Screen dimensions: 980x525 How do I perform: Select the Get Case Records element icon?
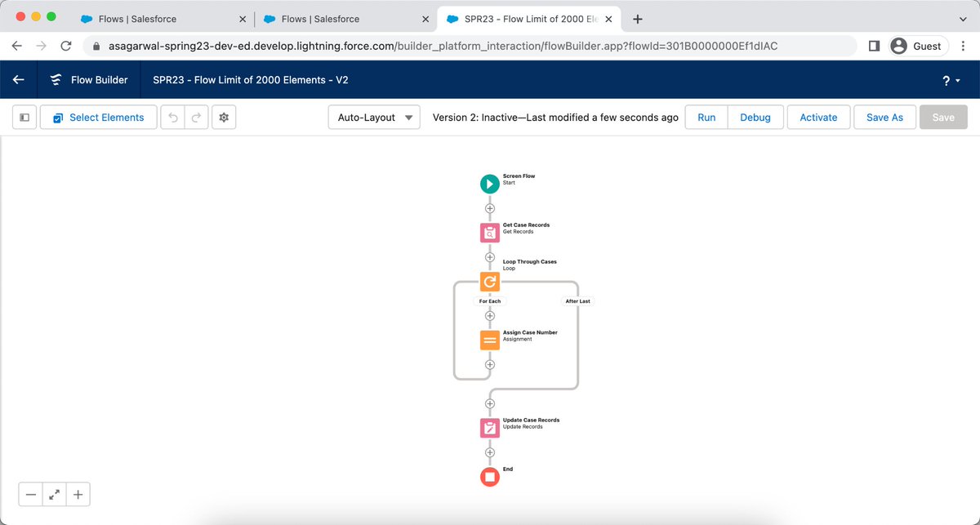coord(489,233)
